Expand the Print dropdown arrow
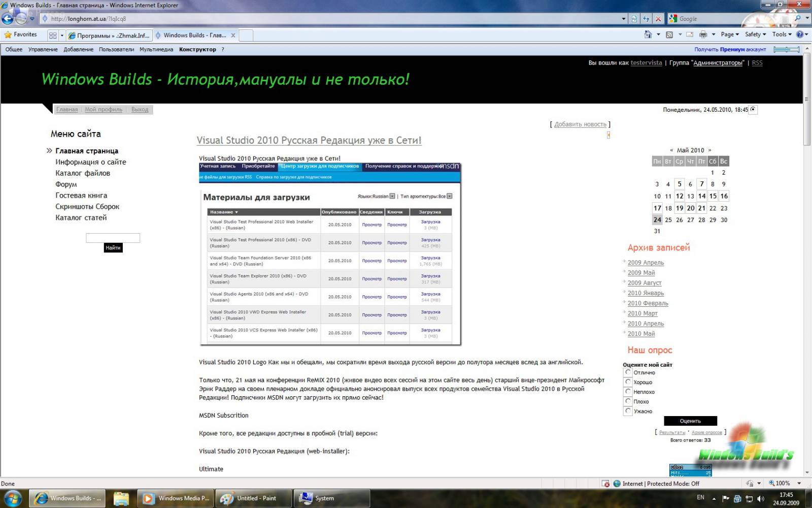812x508 pixels. [713, 35]
